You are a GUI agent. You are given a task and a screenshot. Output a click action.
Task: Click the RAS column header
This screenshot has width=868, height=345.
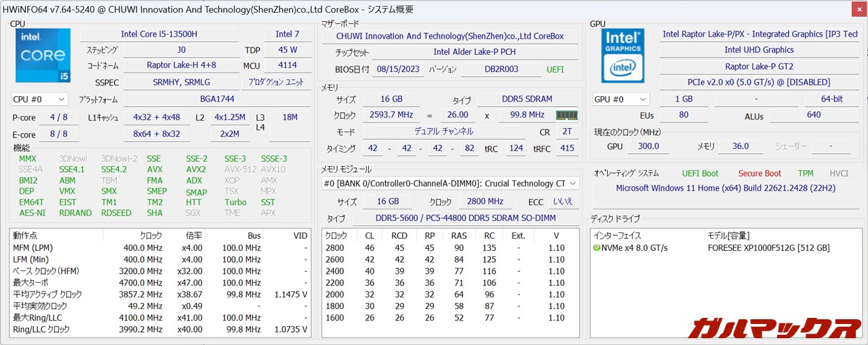point(459,235)
